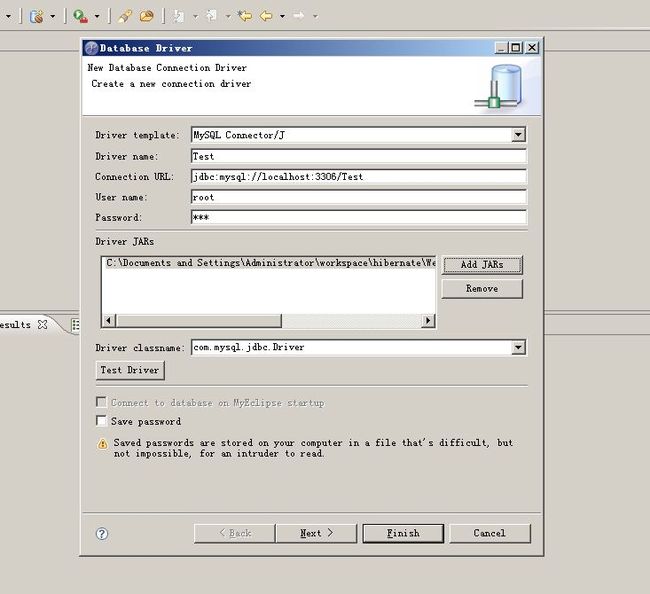Click the database connection banner image
The width and height of the screenshot is (650, 594).
tap(499, 86)
